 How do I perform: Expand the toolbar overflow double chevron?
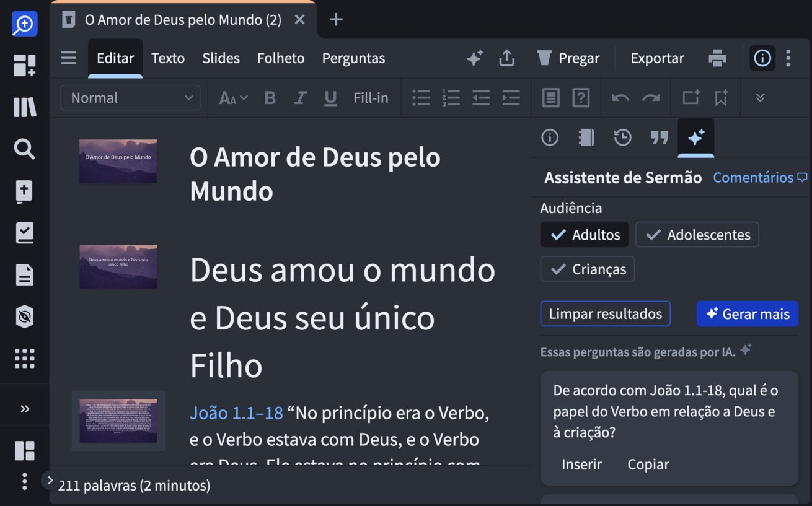pyautogui.click(x=760, y=98)
